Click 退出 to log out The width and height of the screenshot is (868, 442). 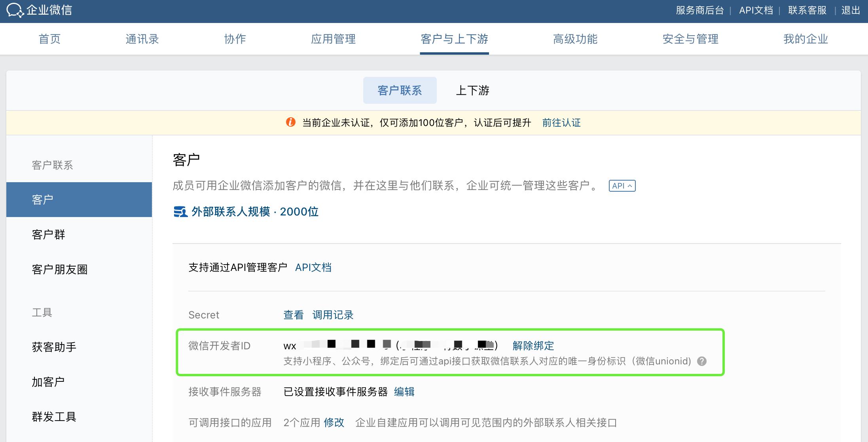[851, 10]
